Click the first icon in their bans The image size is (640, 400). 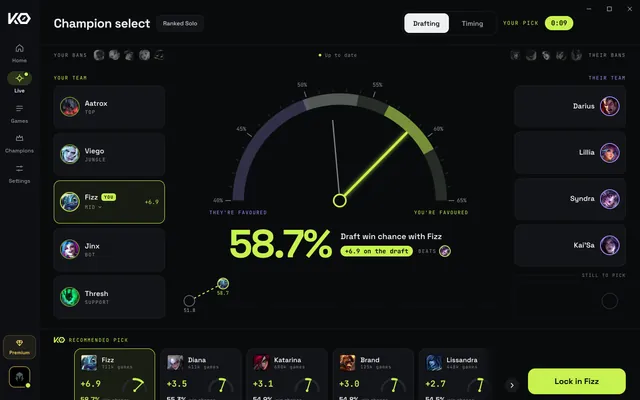click(516, 55)
